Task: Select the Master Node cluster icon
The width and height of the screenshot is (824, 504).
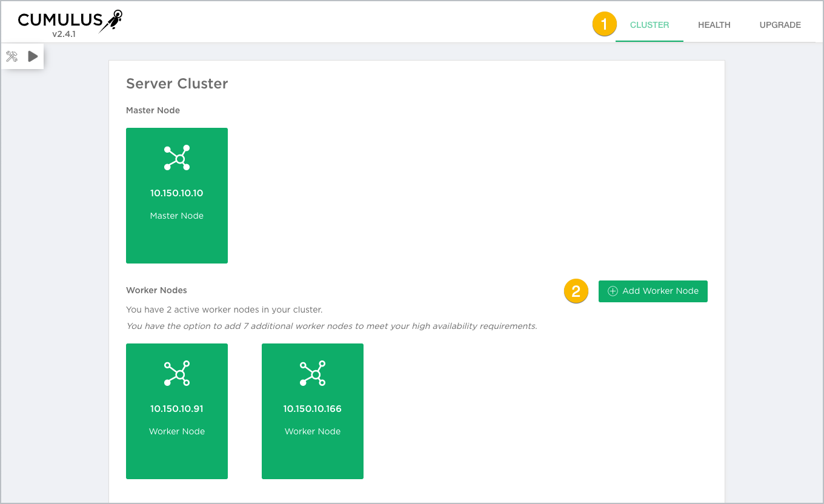Action: tap(177, 157)
